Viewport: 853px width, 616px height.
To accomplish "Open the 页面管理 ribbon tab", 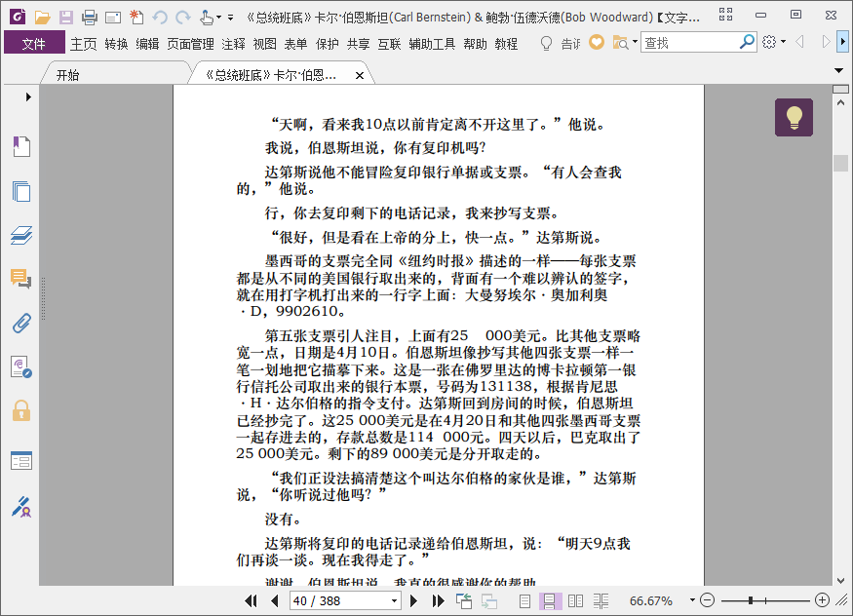I will [190, 44].
